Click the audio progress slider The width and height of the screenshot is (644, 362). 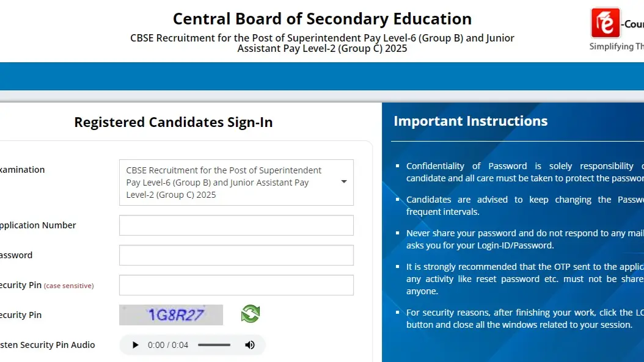tap(214, 344)
